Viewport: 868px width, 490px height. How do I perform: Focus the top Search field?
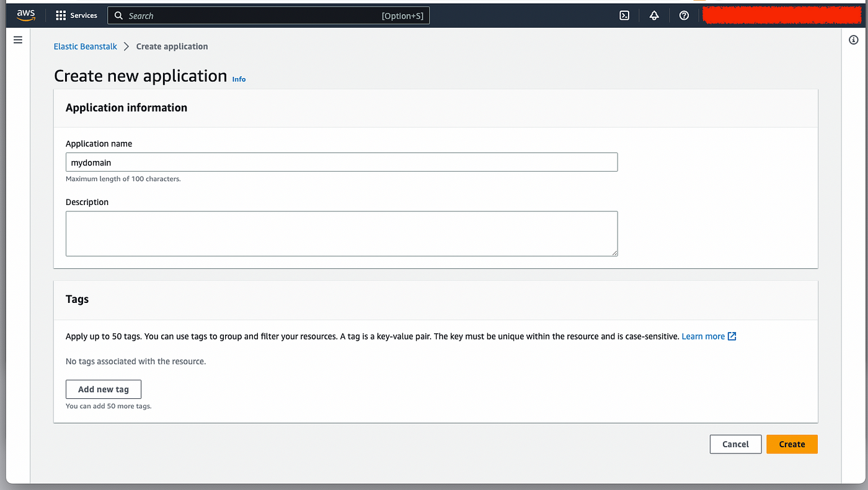tap(268, 15)
